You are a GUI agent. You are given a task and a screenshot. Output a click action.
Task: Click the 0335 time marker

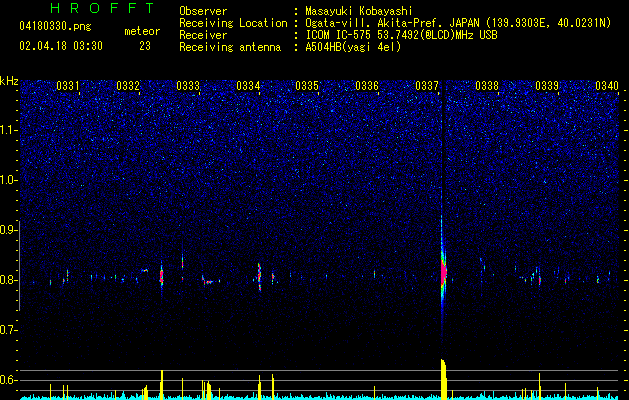(x=307, y=86)
